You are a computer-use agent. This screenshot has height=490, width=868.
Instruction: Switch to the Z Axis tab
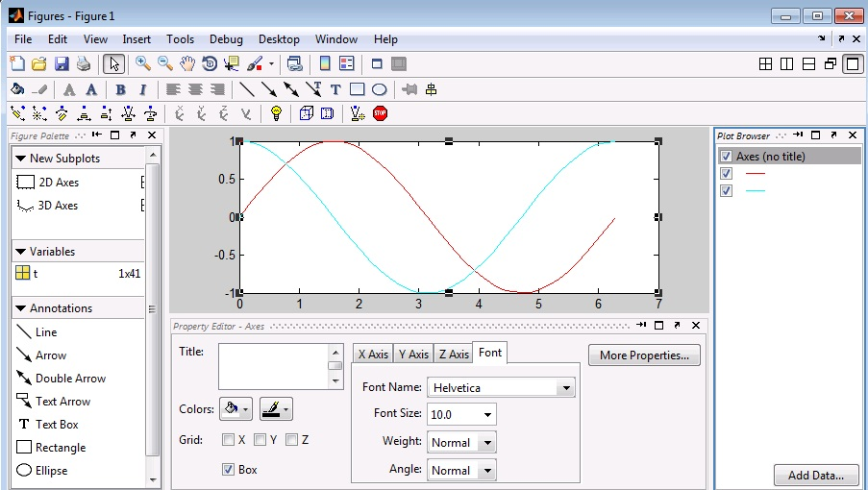454,354
